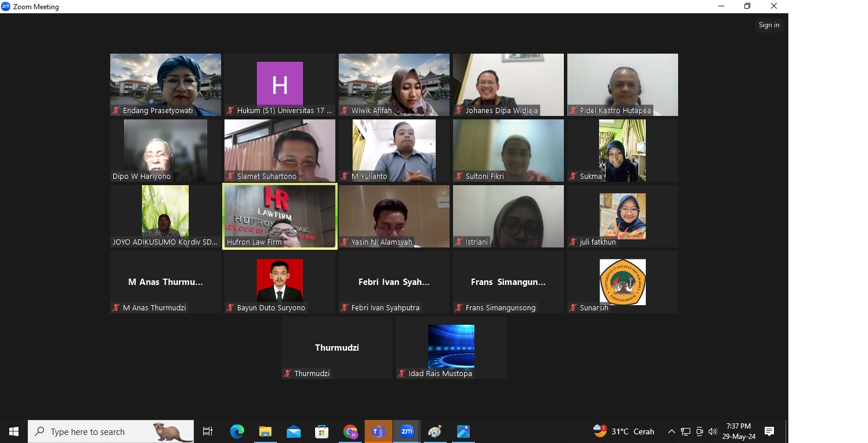This screenshot has width=868, height=443.
Task: Click Johanes Dipa Widjaja's video tile
Action: [508, 85]
